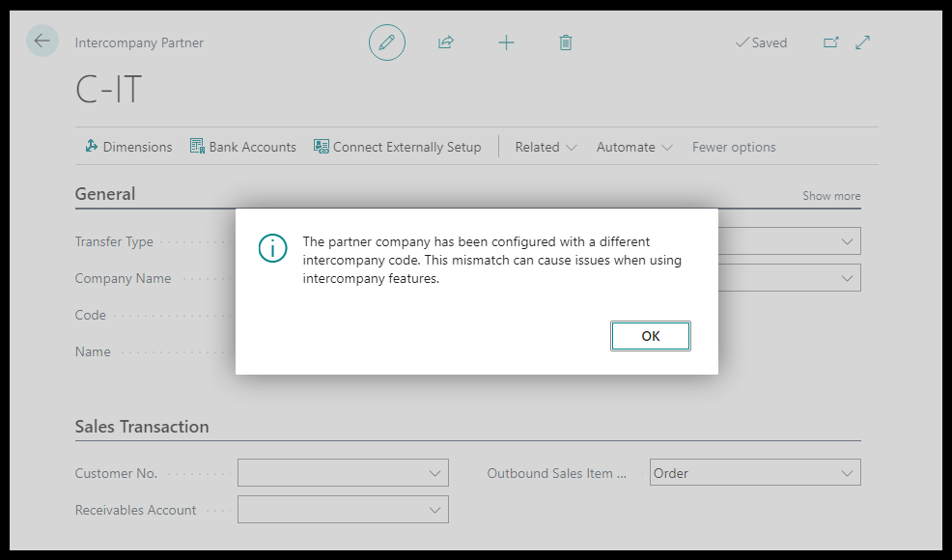Click the Receivables Account field label
The width and height of the screenshot is (952, 560).
coord(135,510)
